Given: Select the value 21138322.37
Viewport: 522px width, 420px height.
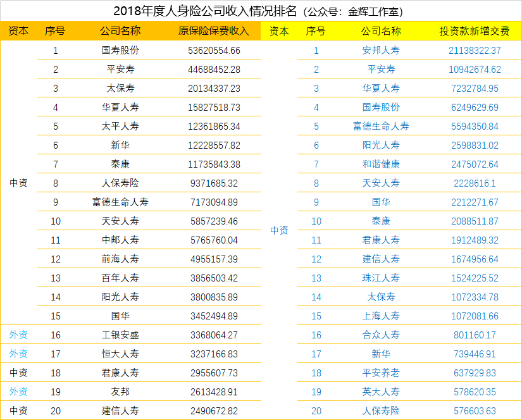Looking at the screenshot, I should [475, 50].
